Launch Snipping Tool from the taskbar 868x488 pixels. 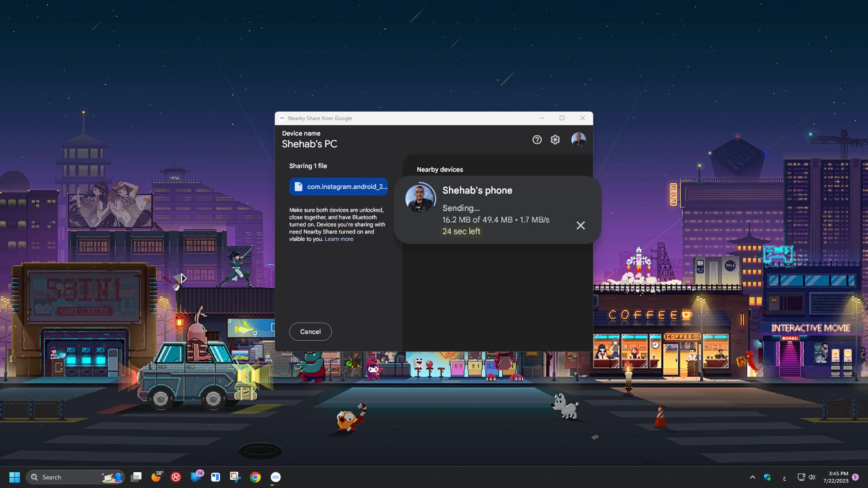click(x=236, y=477)
